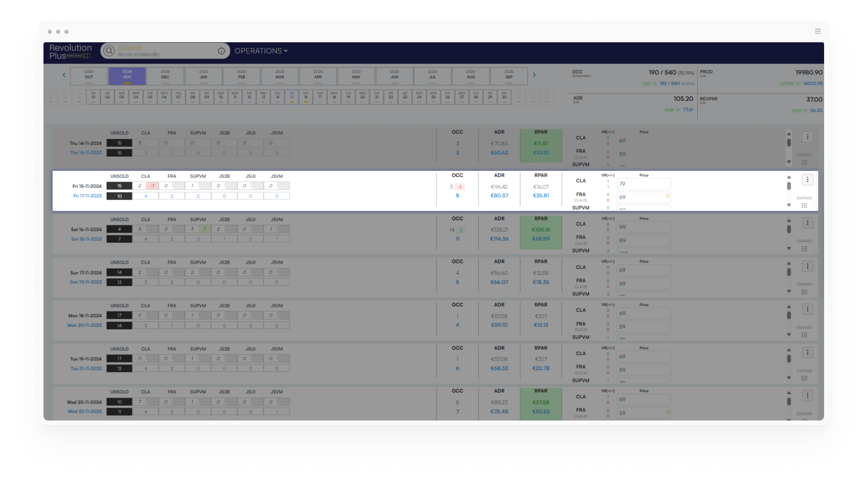Select day FRI 22 in the calendar strip
The image size is (868, 482).
click(x=391, y=97)
